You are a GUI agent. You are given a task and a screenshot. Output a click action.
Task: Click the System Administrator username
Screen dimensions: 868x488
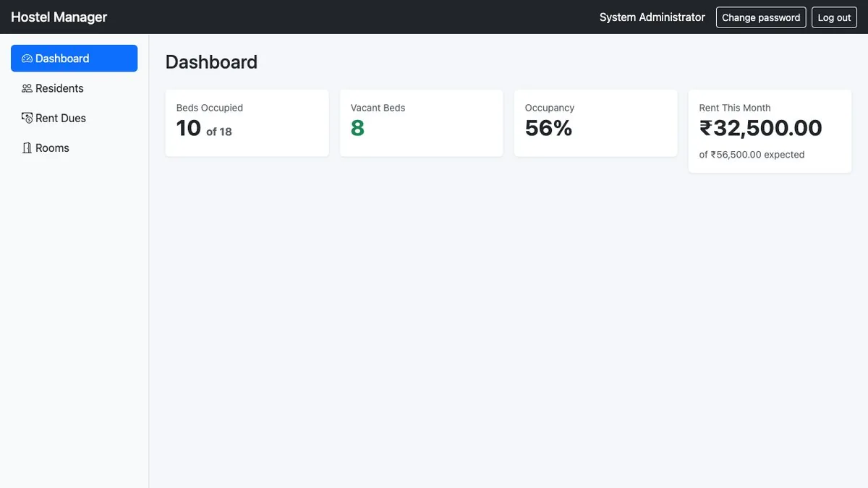pos(652,17)
